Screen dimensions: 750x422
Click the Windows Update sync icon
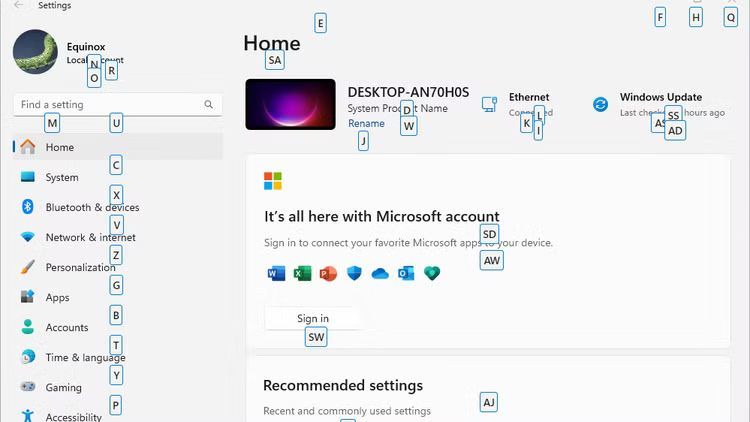pyautogui.click(x=600, y=104)
